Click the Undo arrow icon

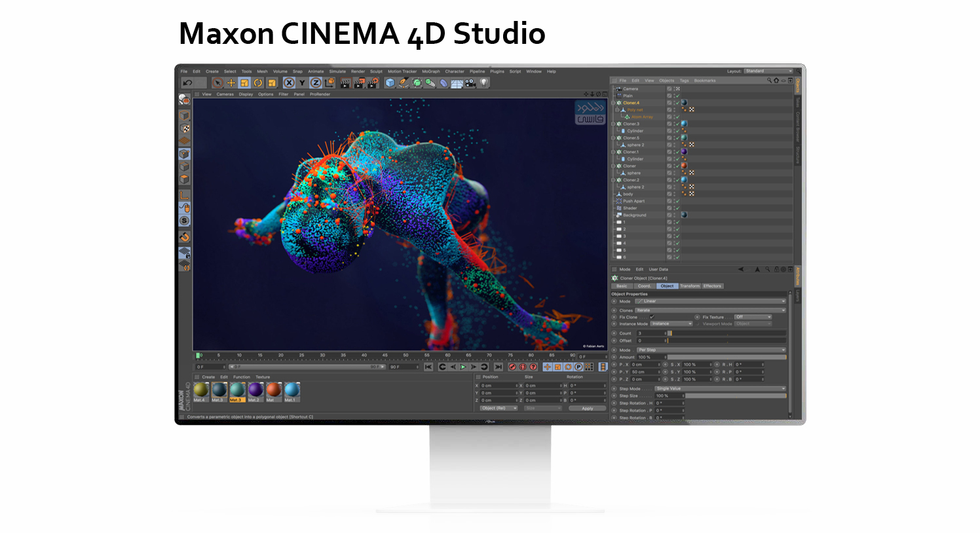187,83
